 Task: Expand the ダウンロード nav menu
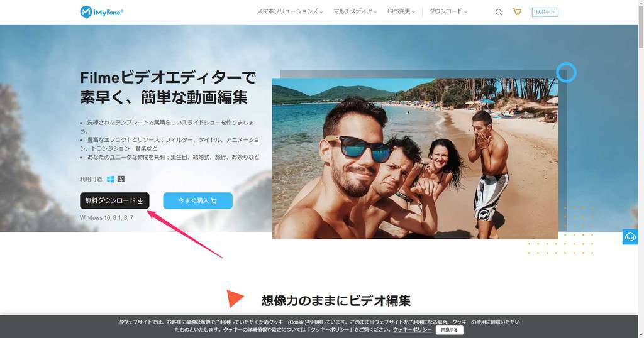448,11
